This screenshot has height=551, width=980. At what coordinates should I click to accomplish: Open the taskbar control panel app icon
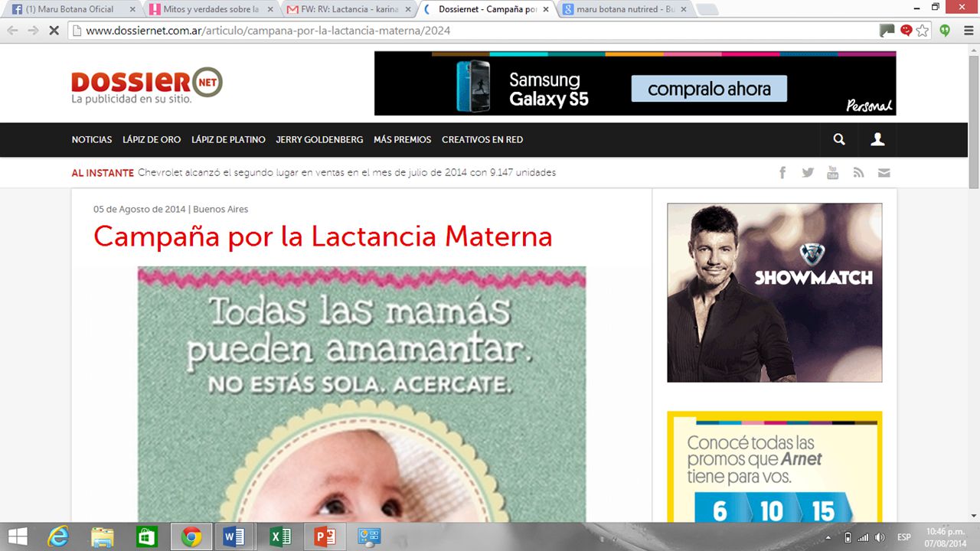coord(369,536)
